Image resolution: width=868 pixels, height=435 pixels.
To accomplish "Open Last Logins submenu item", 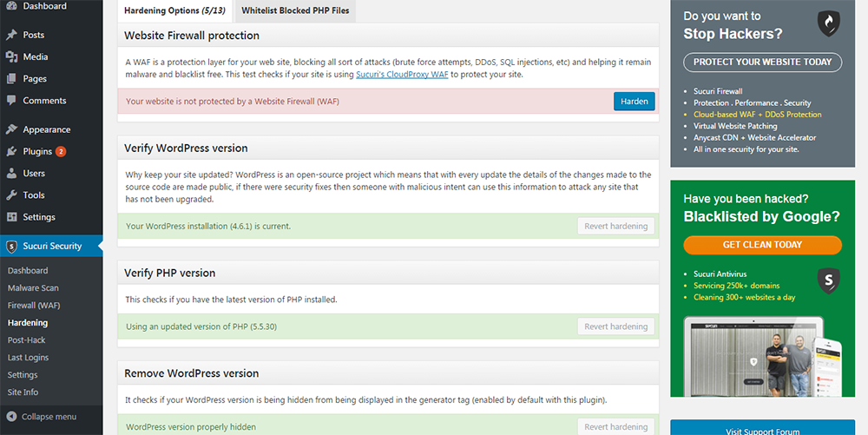I will pos(29,358).
